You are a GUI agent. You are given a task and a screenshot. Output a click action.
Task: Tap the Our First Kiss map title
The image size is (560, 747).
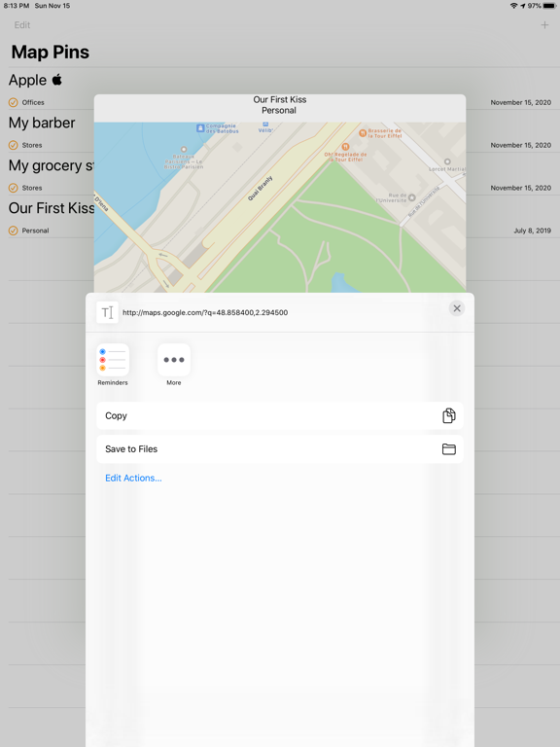click(x=280, y=99)
